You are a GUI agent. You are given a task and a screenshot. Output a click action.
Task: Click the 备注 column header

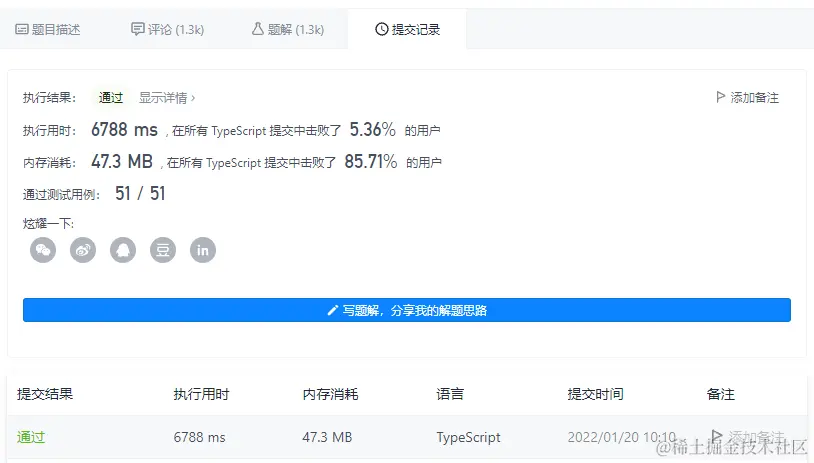(721, 394)
